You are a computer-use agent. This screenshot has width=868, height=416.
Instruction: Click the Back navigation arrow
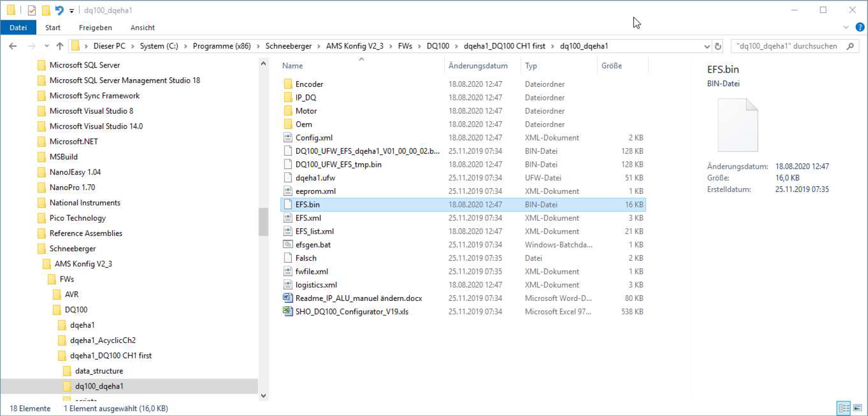[13, 46]
